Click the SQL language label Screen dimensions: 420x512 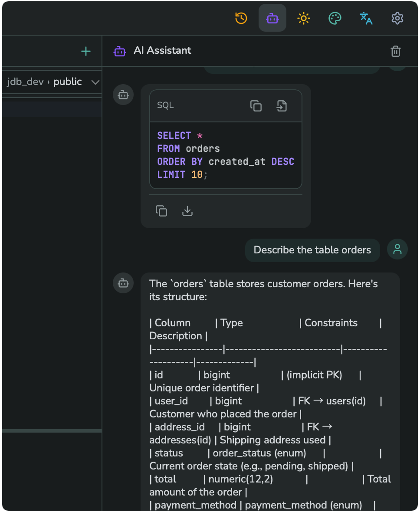165,105
